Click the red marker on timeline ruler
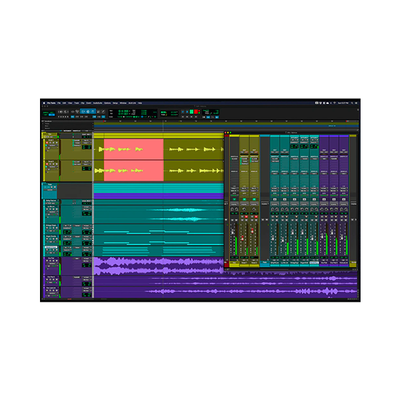 click(104, 121)
